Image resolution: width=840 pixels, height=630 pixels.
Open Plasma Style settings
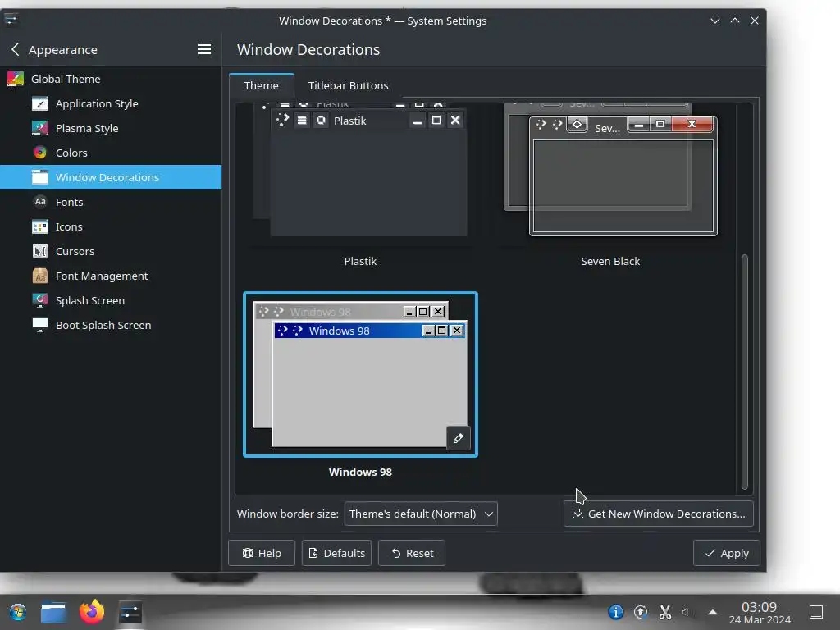tap(111, 128)
